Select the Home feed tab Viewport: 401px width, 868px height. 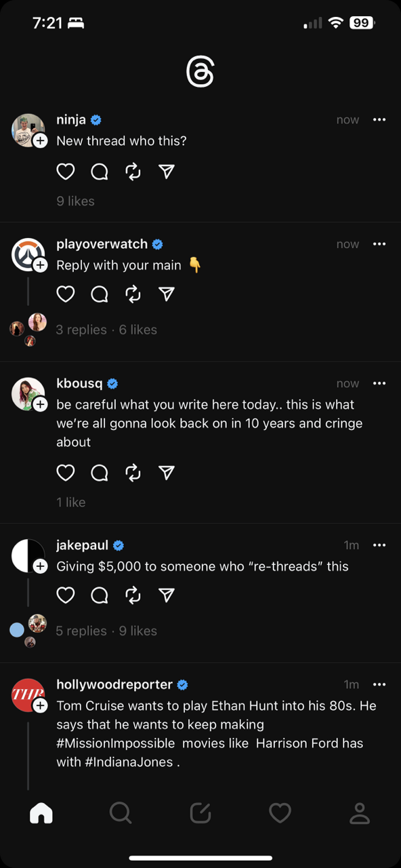point(41,813)
